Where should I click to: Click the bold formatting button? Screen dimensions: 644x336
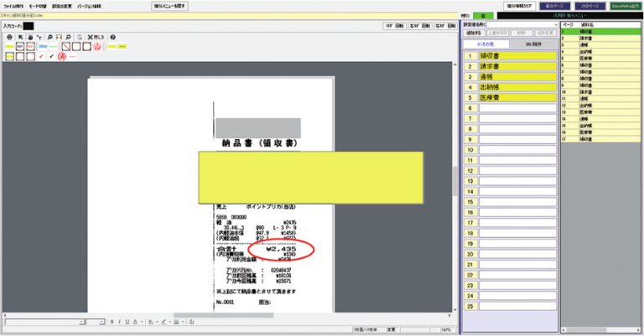(x=112, y=322)
